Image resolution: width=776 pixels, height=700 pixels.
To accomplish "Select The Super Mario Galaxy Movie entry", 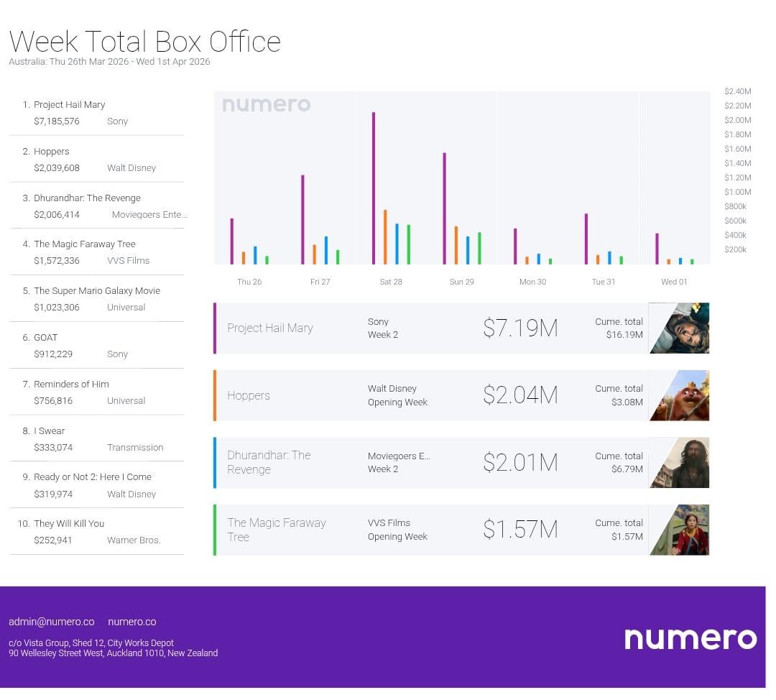I will (97, 291).
